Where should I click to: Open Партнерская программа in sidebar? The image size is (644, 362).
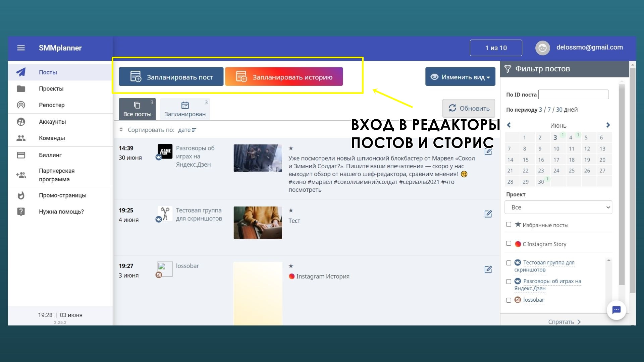point(60,175)
